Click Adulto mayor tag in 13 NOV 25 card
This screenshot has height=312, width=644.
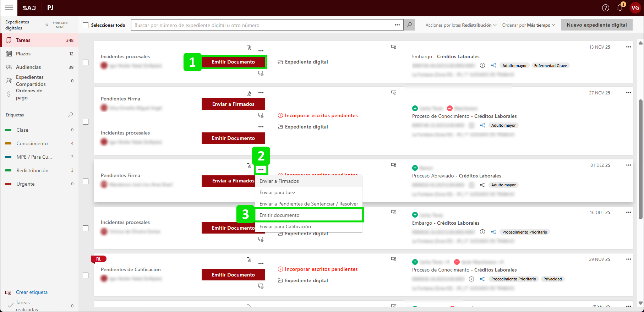coord(514,66)
